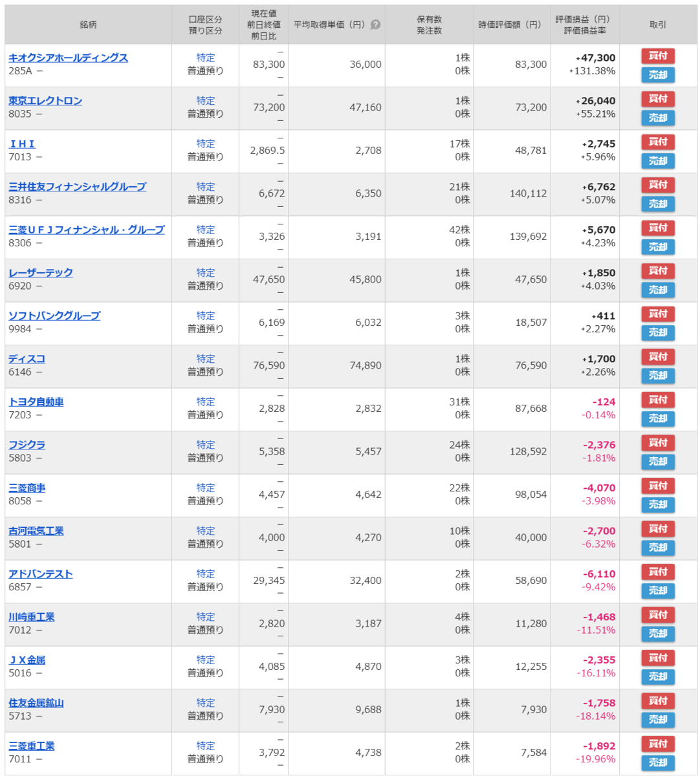Open 川崎重工業 stock link
700x776 pixels.
point(32,617)
